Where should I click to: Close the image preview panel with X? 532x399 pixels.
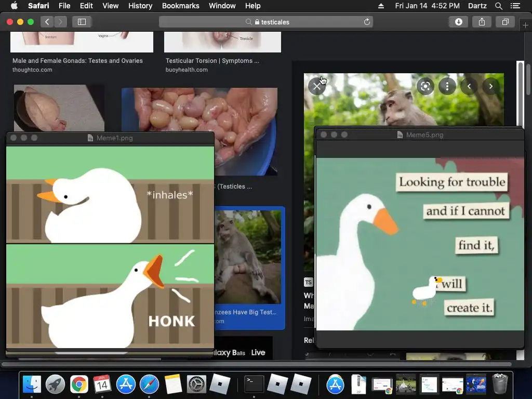coord(316,86)
